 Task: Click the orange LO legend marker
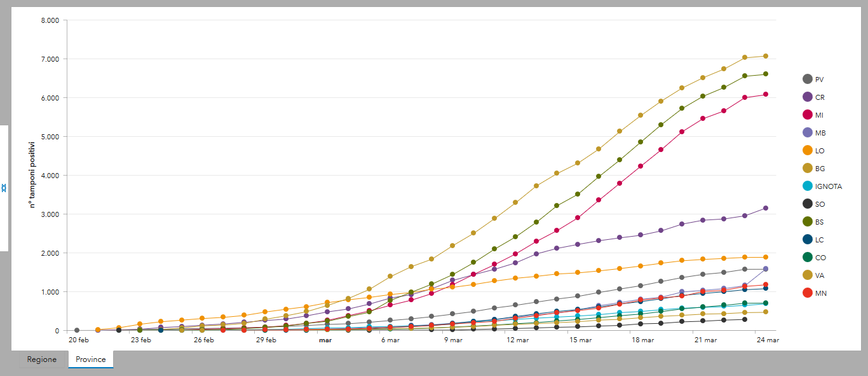coord(808,151)
